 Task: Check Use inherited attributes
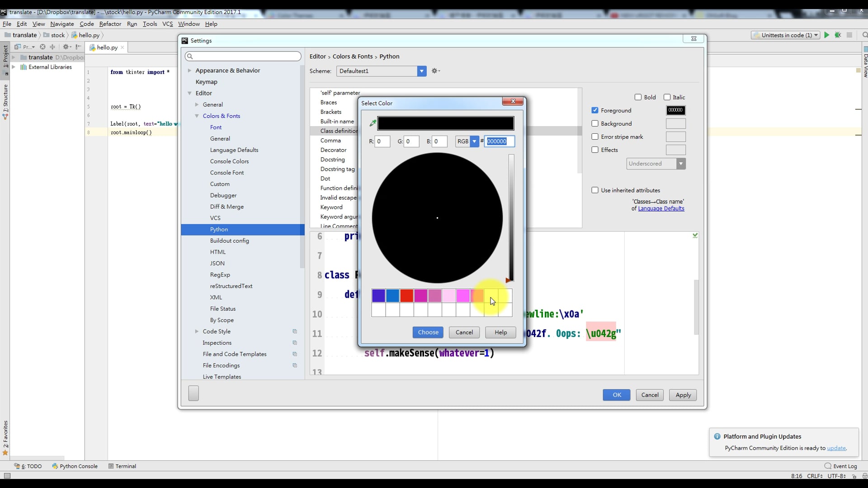click(x=595, y=190)
